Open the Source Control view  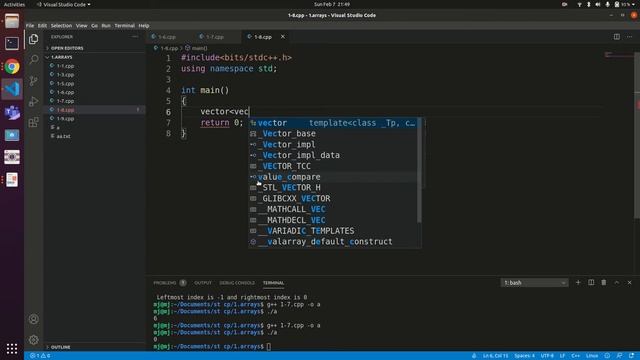[33, 80]
